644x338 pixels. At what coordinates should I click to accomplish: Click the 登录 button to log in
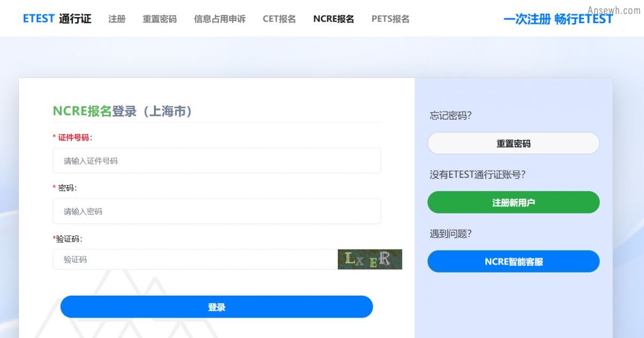click(x=217, y=306)
